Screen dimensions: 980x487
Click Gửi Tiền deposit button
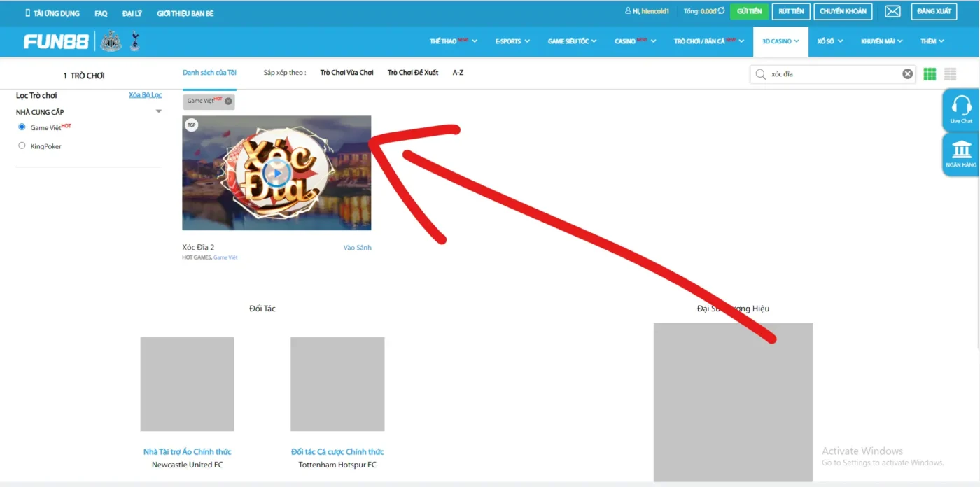point(749,12)
